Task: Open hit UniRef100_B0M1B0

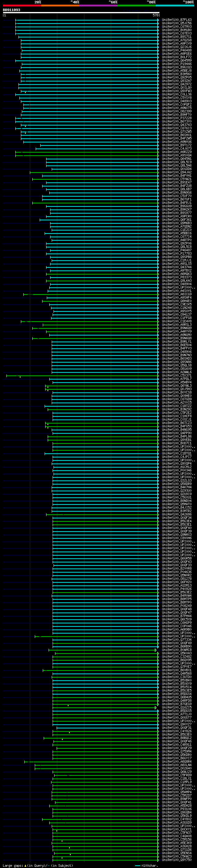Action: coord(177,30)
